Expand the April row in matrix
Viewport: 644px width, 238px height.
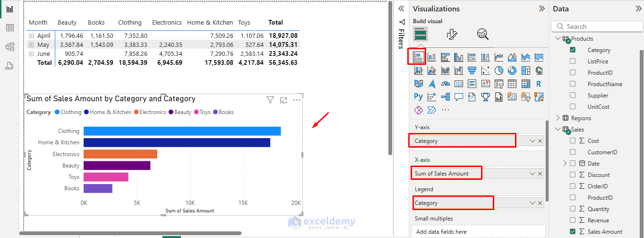point(31,35)
